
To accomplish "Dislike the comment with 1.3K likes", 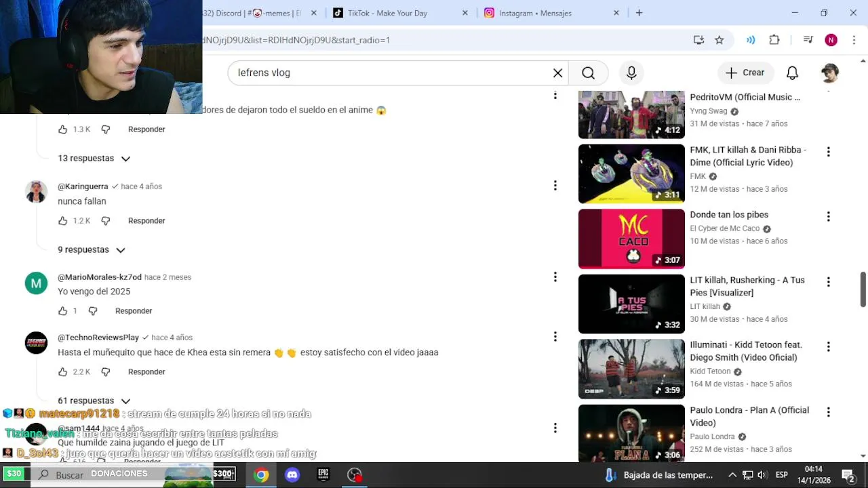I will (x=105, y=129).
